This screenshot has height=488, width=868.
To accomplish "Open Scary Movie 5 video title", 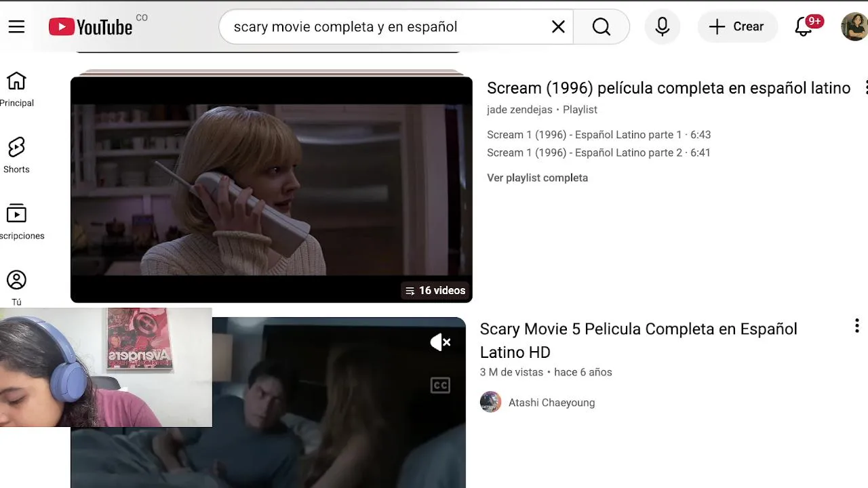I will point(638,340).
